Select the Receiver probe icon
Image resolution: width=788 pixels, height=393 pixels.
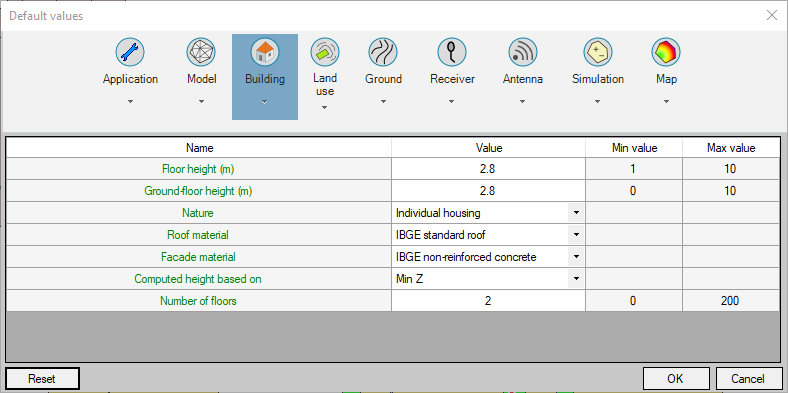[x=452, y=52]
